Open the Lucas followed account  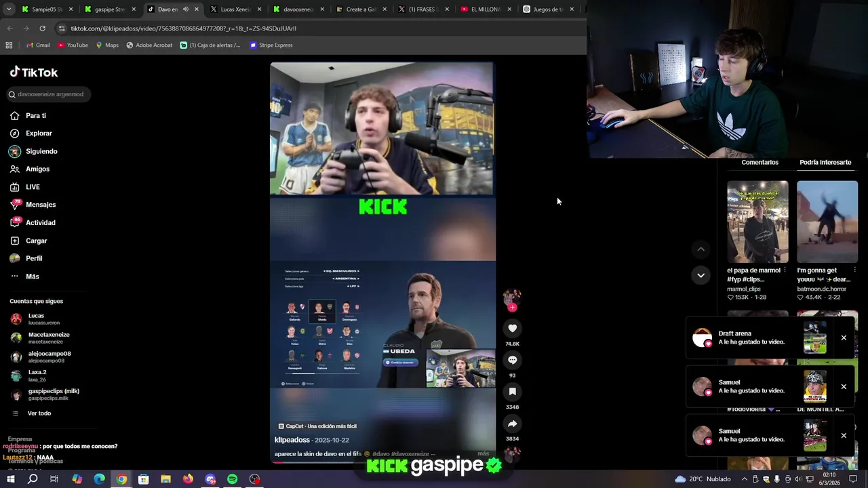pyautogui.click(x=35, y=319)
